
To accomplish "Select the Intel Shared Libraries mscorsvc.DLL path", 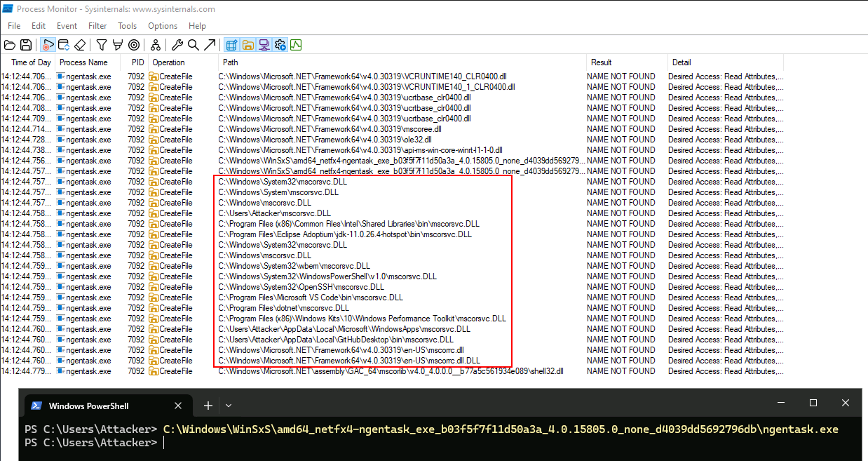I will point(349,224).
